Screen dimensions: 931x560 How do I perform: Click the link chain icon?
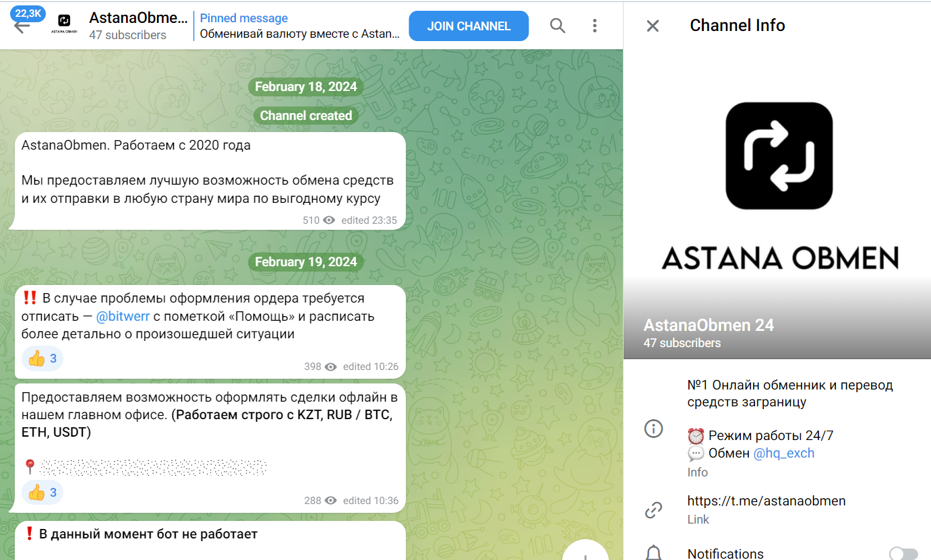653,510
